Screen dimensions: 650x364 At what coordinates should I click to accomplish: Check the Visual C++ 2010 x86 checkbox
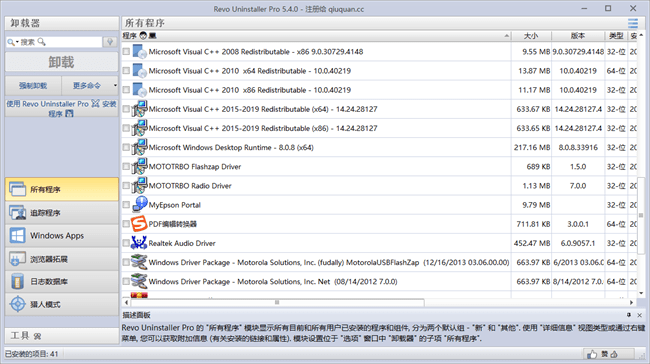click(126, 90)
